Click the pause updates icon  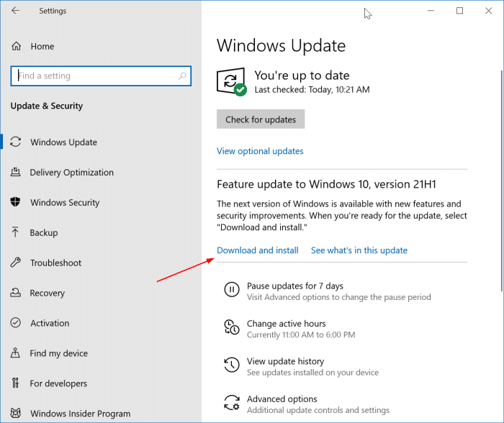[231, 289]
